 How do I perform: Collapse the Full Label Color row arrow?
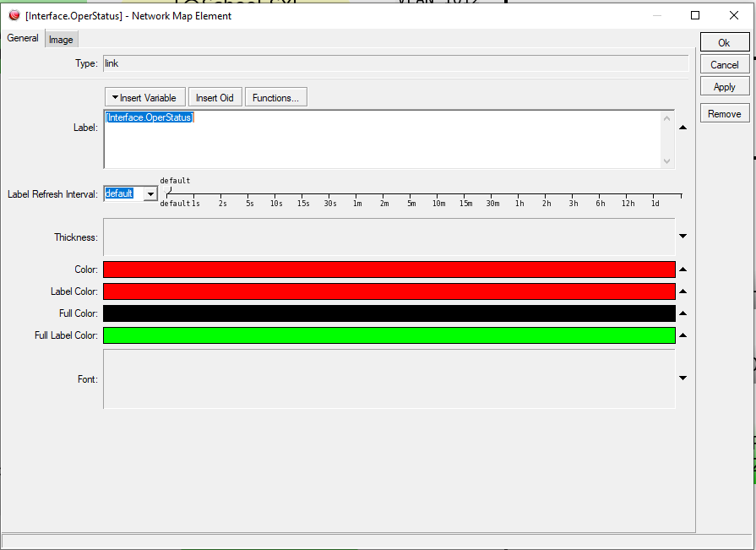[683, 335]
